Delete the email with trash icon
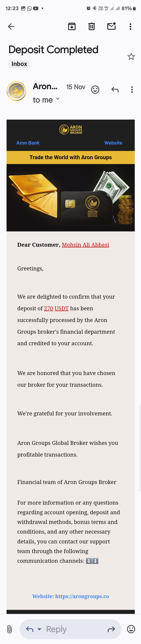141x644 pixels. tap(92, 27)
